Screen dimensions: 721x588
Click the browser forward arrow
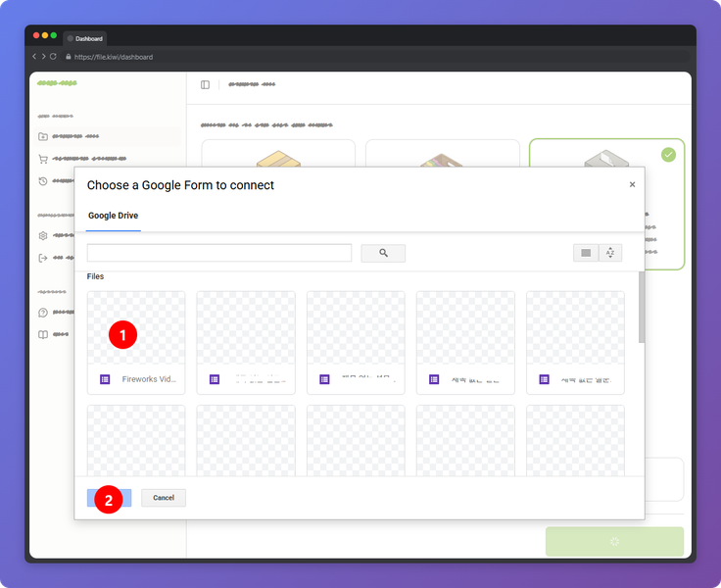click(x=43, y=56)
